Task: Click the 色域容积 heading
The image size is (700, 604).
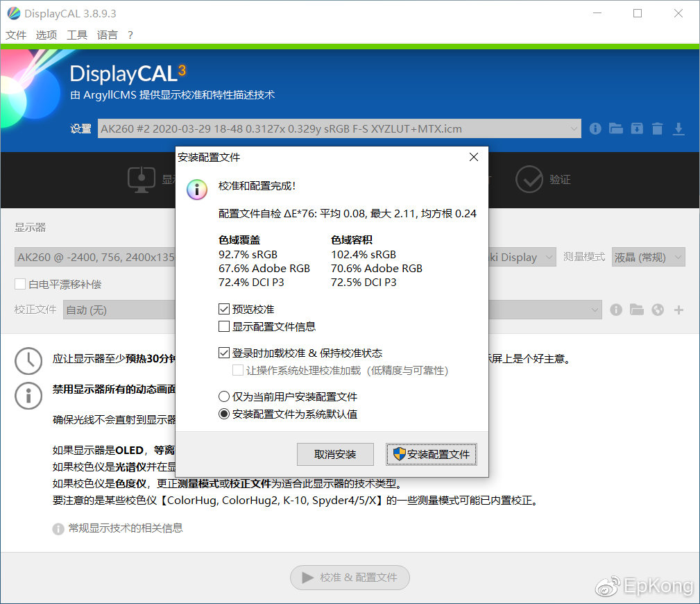Action: (x=352, y=240)
